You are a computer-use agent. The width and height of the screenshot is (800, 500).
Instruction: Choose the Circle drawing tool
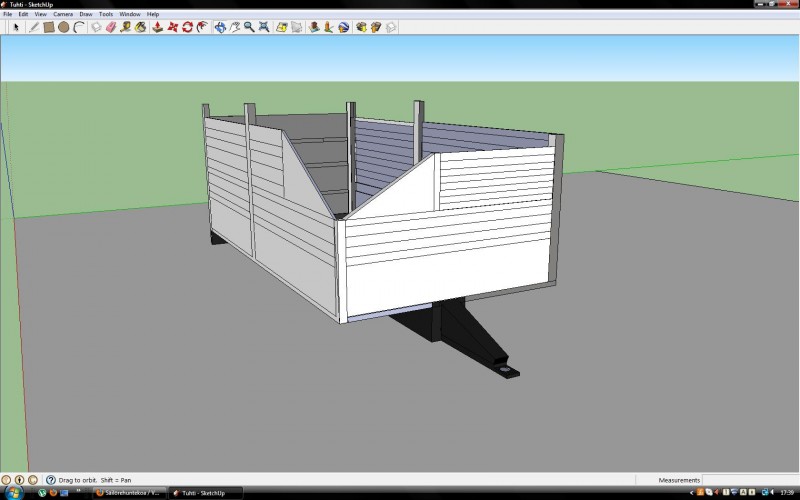coord(64,27)
